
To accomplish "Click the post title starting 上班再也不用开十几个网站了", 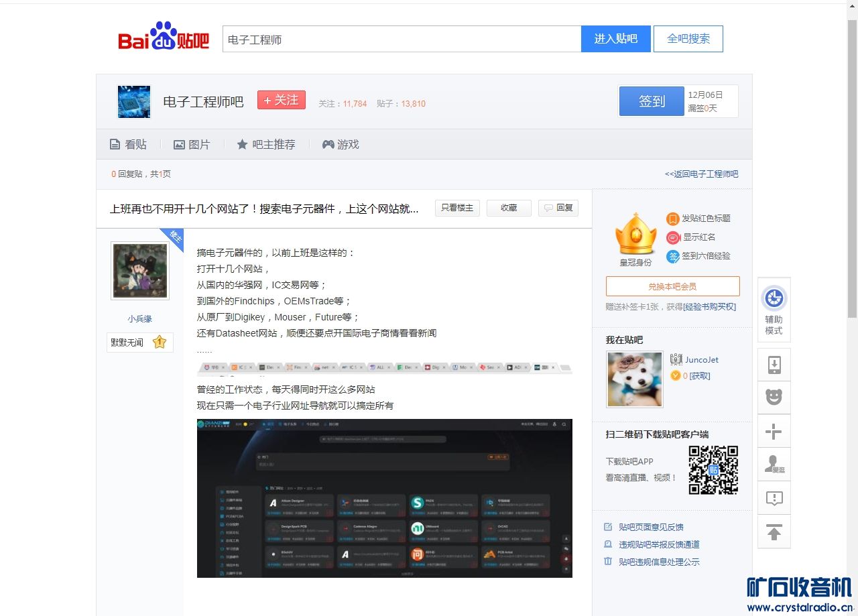I will click(264, 208).
